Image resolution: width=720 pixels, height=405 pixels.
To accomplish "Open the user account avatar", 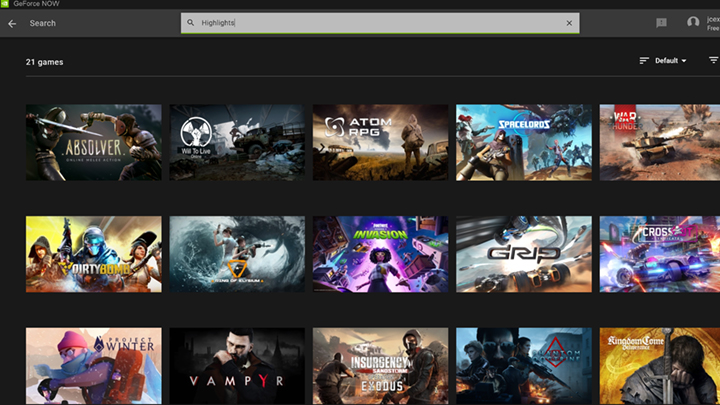I will pos(693,22).
